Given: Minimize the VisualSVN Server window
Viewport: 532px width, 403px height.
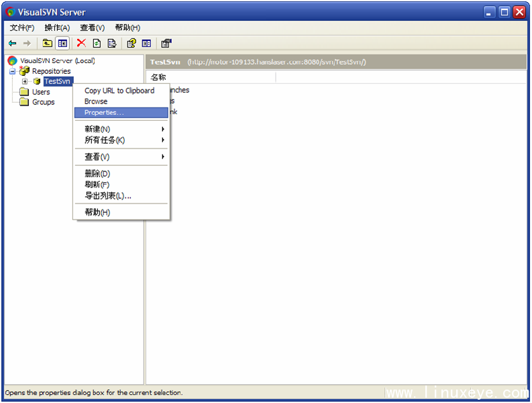Looking at the screenshot, I should [488, 13].
